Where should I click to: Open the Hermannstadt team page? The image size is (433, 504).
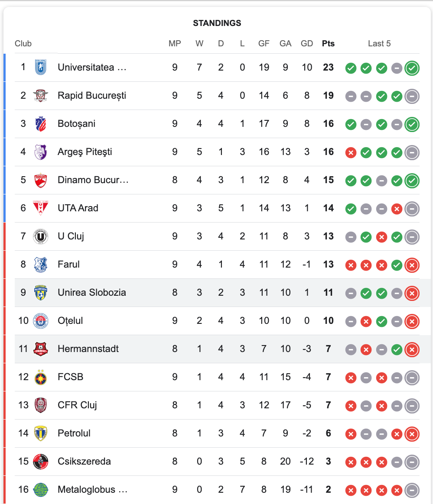(88, 349)
